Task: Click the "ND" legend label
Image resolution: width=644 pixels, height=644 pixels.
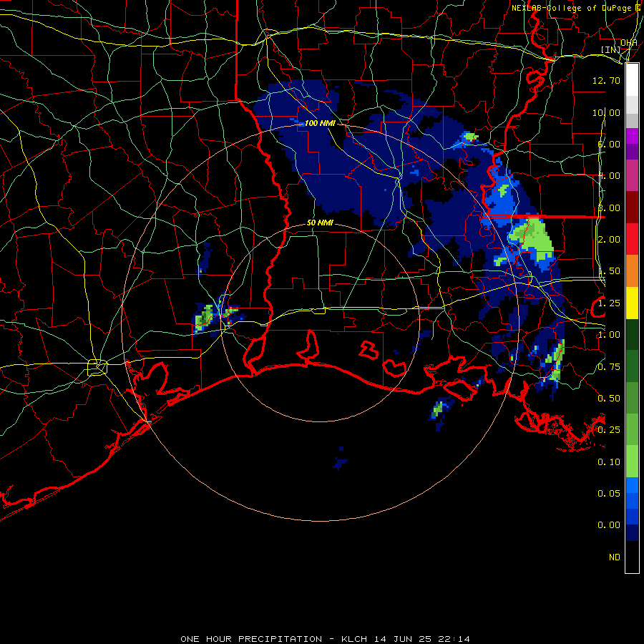Action: tap(615, 557)
